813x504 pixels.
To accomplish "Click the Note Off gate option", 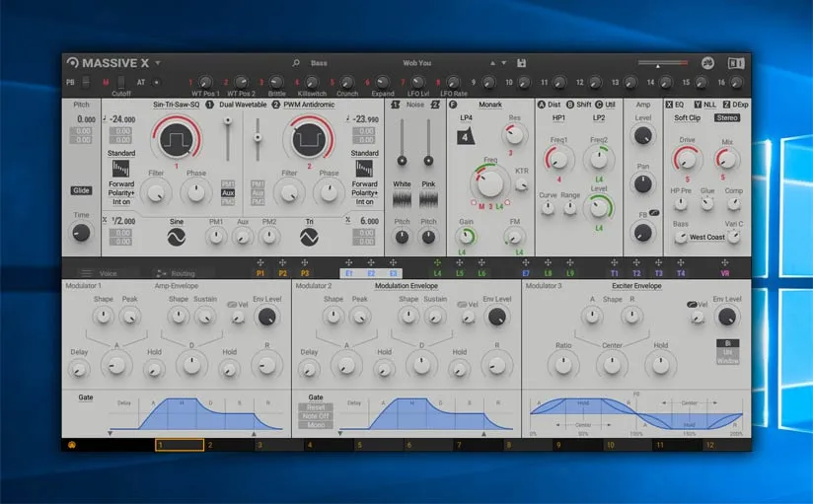I will pos(316,416).
